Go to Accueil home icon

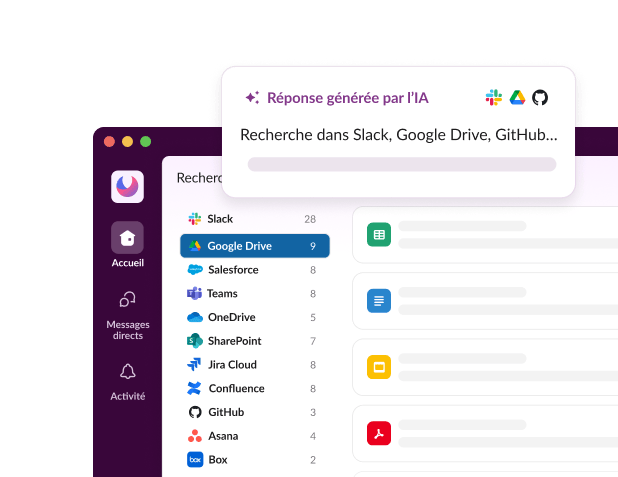click(x=127, y=237)
